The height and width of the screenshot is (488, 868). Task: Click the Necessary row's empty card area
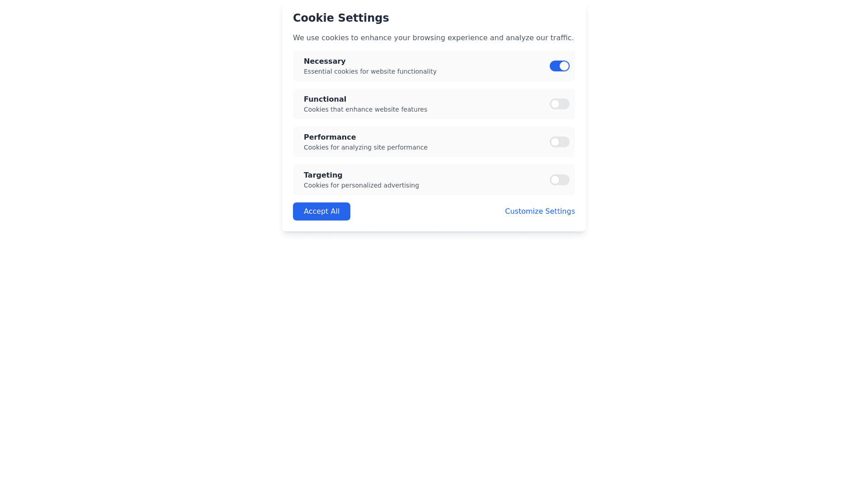click(x=493, y=66)
